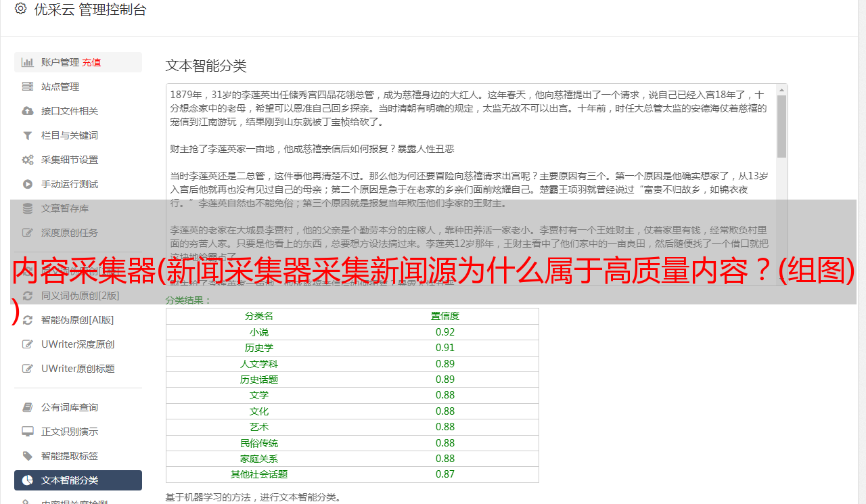Viewport: 866px width, 504px height.
Task: Open the 接口文件相关 menu item
Action: tap(78, 111)
